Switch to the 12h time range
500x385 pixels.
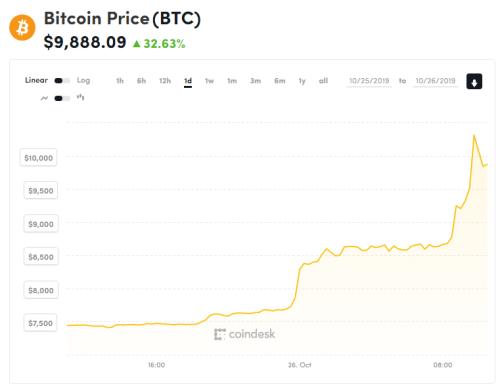coord(165,81)
